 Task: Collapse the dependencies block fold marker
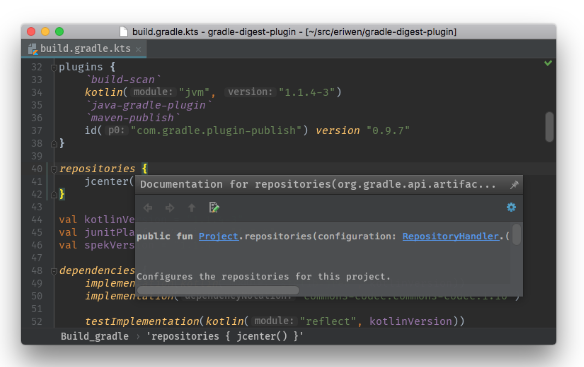(x=53, y=271)
